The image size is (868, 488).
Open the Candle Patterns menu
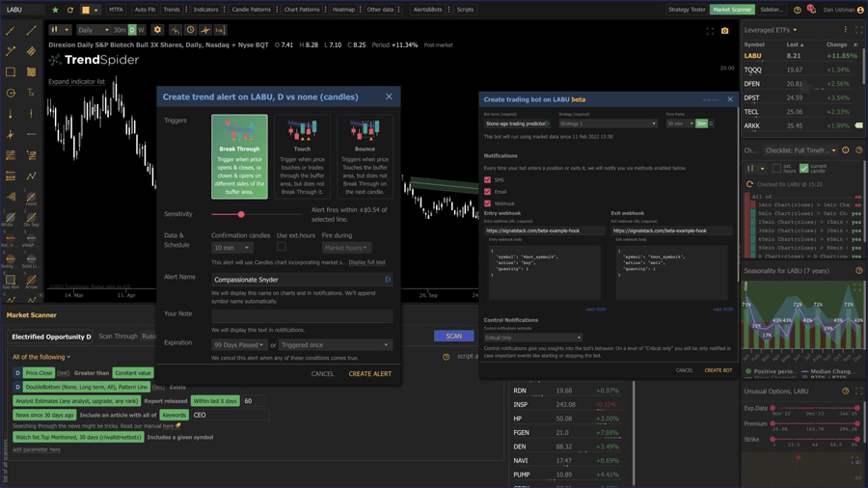(251, 10)
